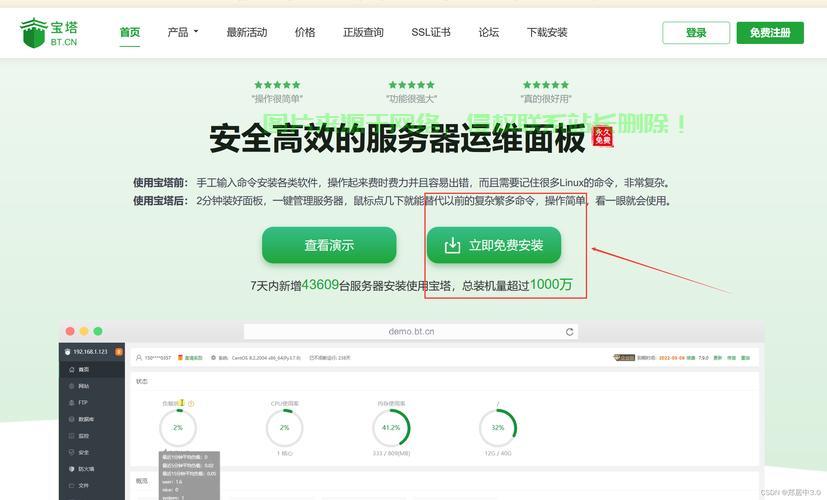Click the CentOS system info text

(266, 358)
